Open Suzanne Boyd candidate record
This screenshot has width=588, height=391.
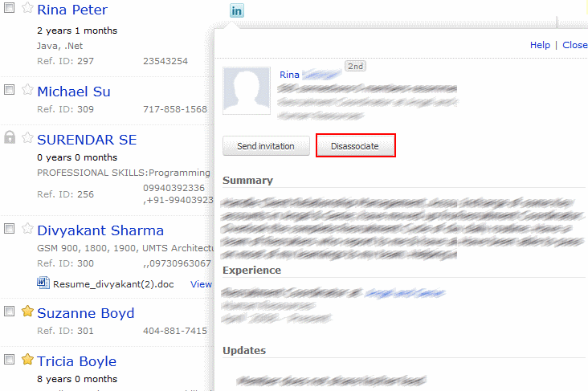point(85,313)
